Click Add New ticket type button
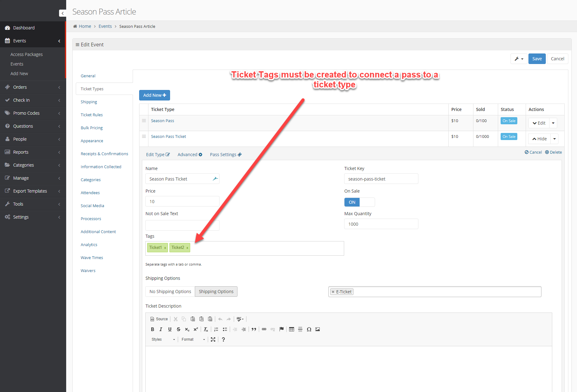 point(155,95)
